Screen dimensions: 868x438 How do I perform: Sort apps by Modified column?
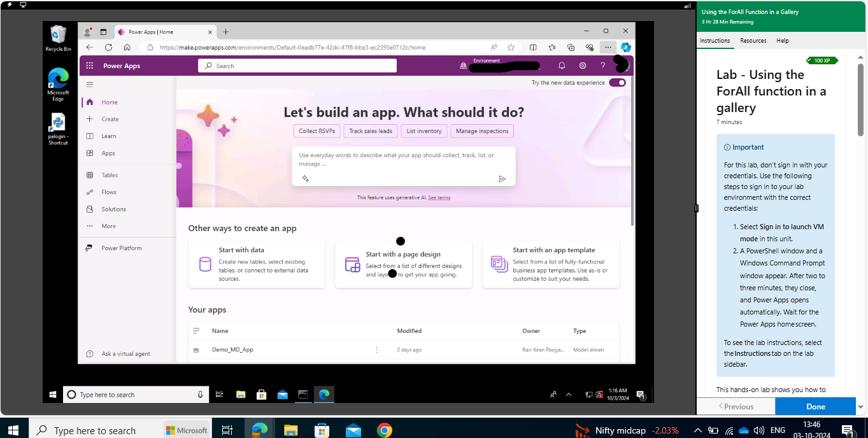[x=409, y=331]
